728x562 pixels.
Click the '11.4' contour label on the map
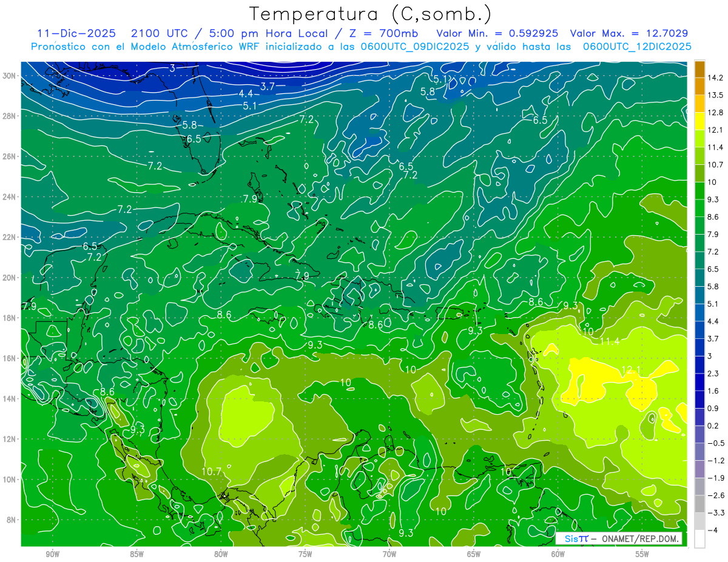(x=610, y=342)
